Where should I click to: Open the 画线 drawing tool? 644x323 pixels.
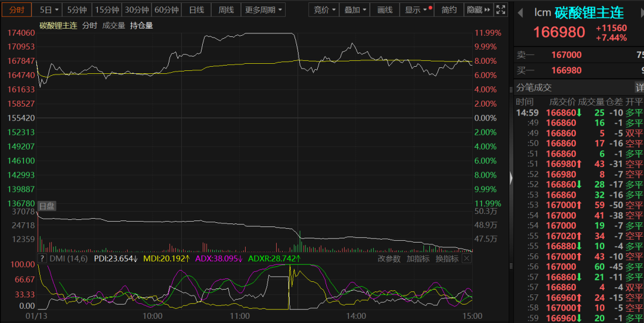(385, 10)
